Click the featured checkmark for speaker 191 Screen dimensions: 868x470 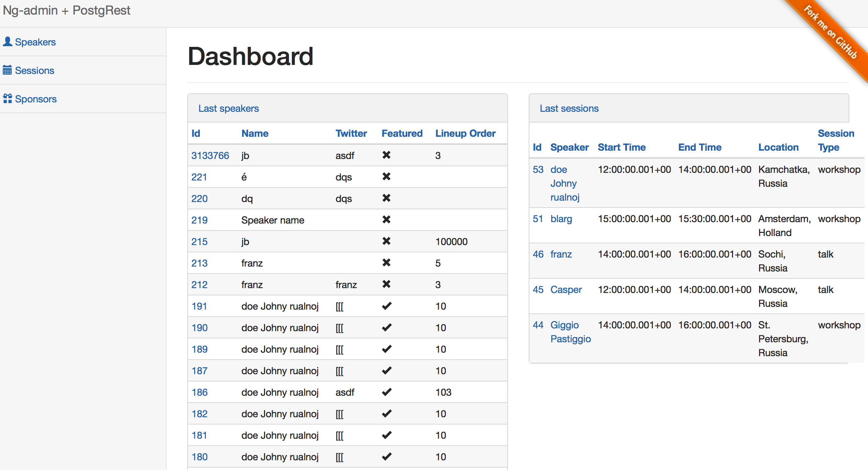tap(386, 306)
